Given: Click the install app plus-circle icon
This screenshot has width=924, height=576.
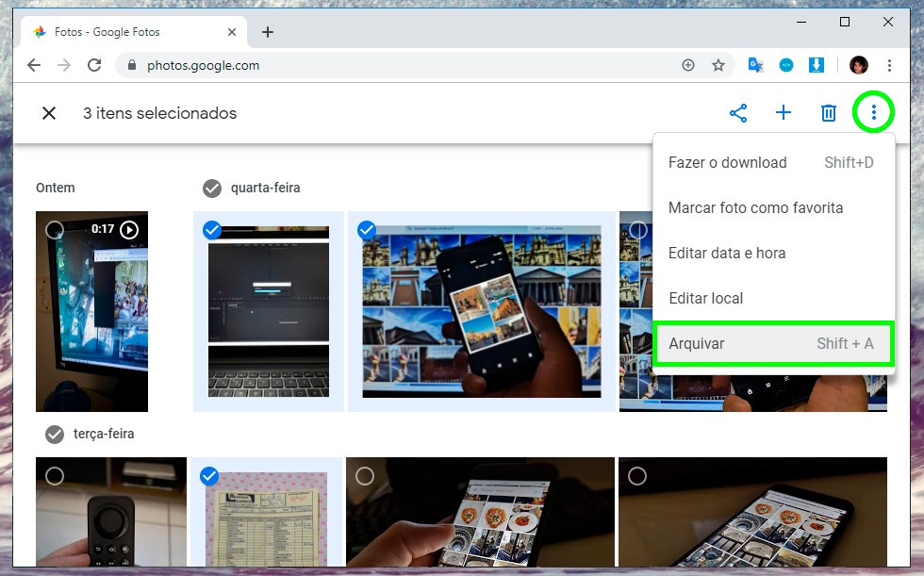Looking at the screenshot, I should (687, 65).
